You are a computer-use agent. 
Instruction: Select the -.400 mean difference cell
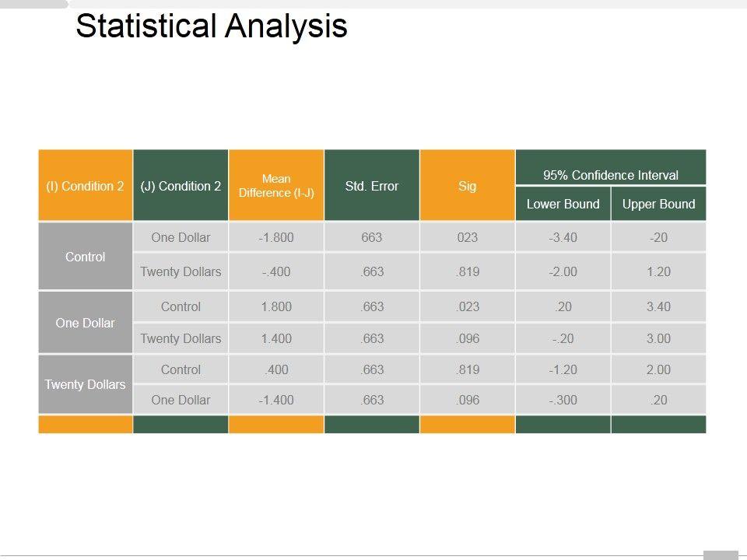(276, 271)
